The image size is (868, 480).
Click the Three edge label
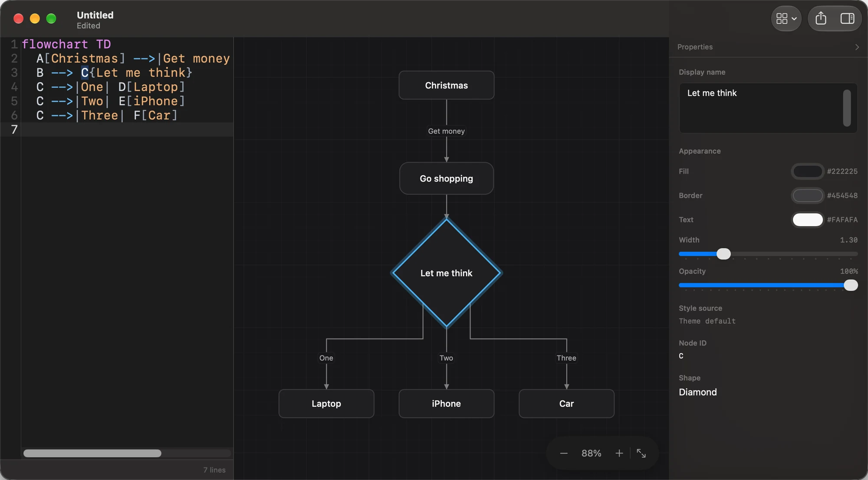[x=566, y=358]
